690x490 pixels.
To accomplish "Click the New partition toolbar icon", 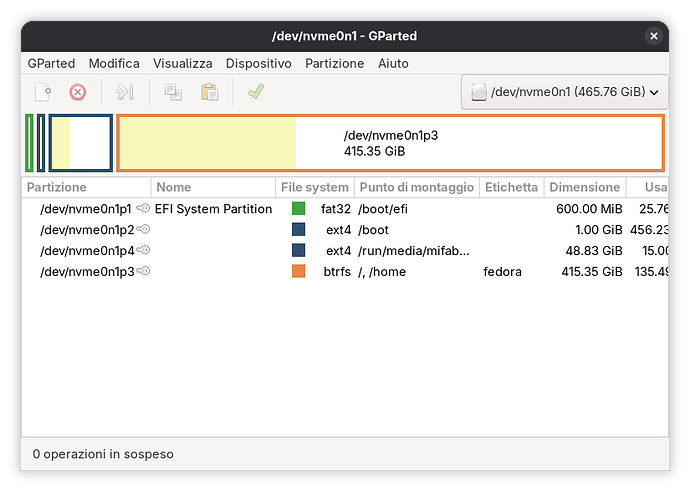I will 43,92.
